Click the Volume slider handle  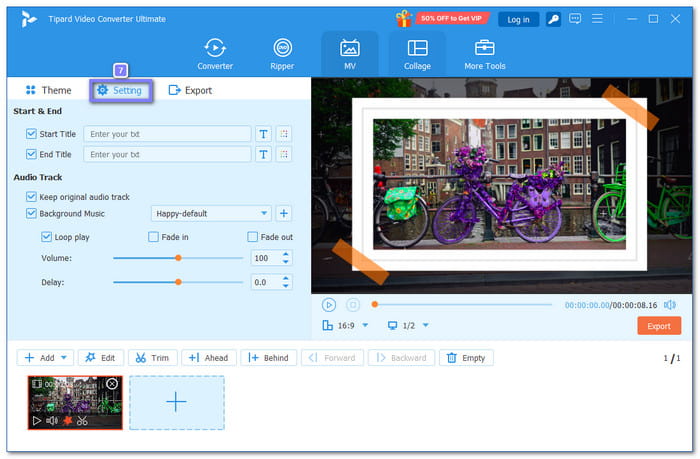(178, 258)
